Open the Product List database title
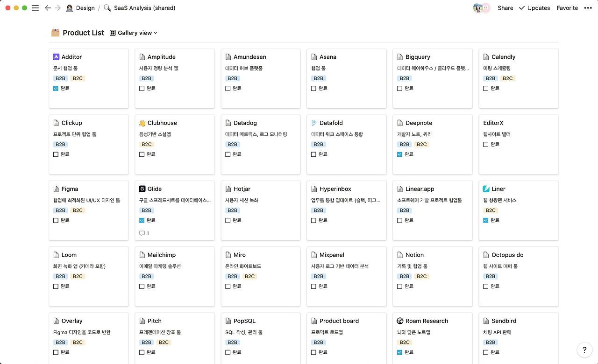The height and width of the screenshot is (364, 598). pyautogui.click(x=83, y=33)
